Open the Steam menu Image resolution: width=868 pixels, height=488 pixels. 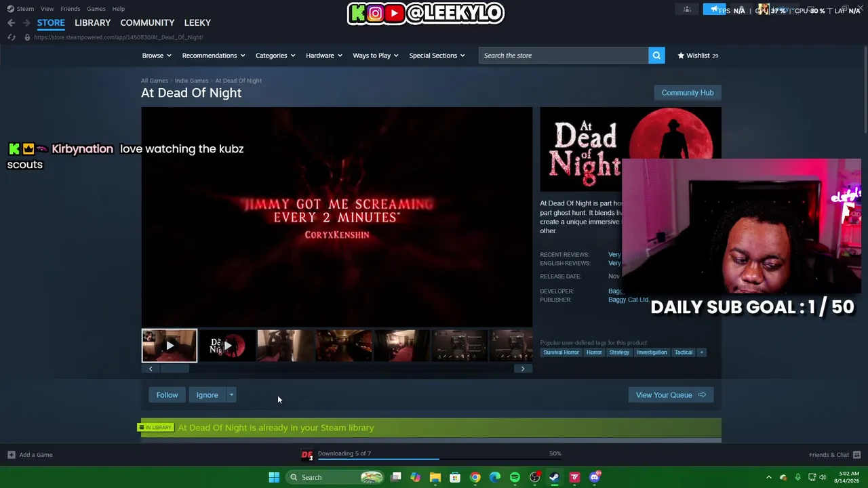(x=25, y=9)
